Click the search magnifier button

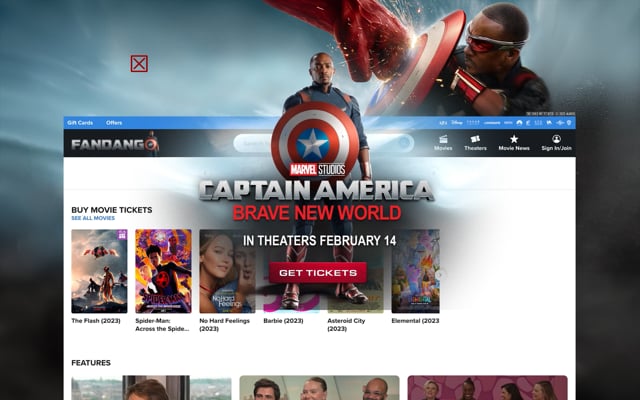click(404, 143)
